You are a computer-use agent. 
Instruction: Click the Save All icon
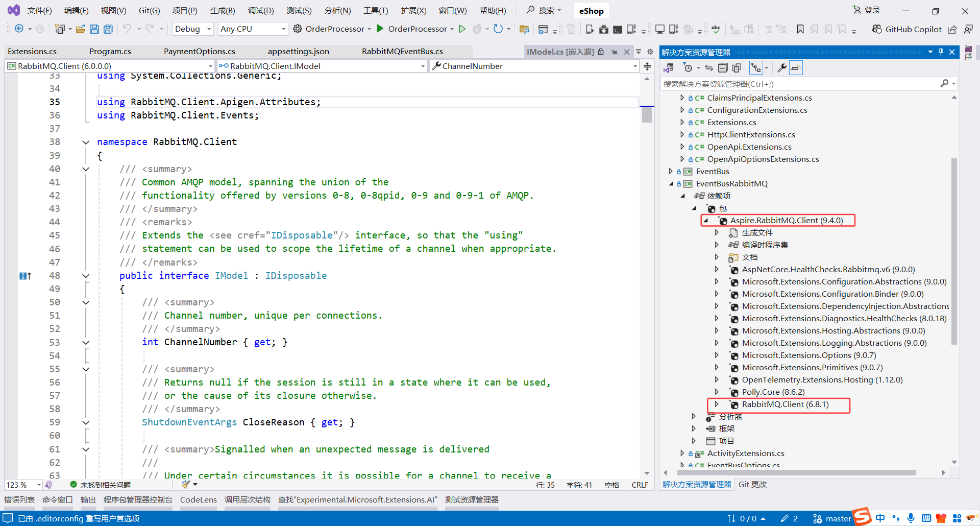[x=108, y=29]
